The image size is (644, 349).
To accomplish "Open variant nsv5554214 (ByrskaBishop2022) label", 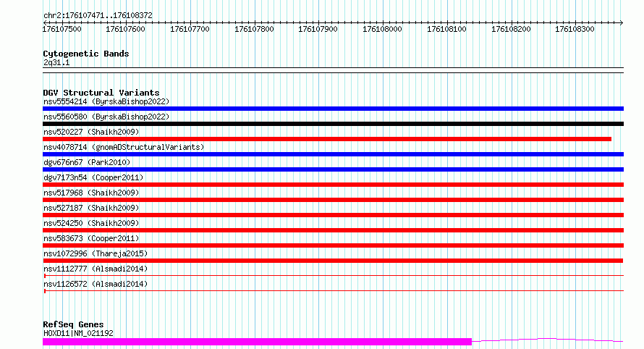I will (x=106, y=101).
